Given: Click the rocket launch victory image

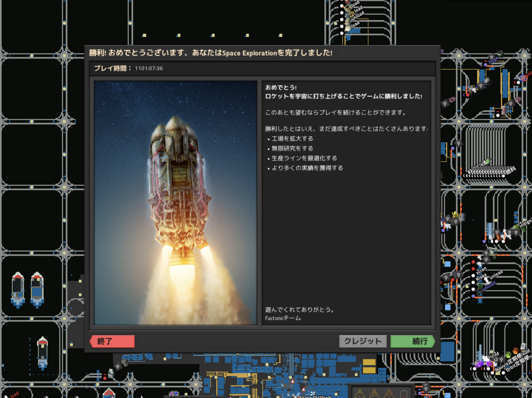Looking at the screenshot, I should (176, 203).
